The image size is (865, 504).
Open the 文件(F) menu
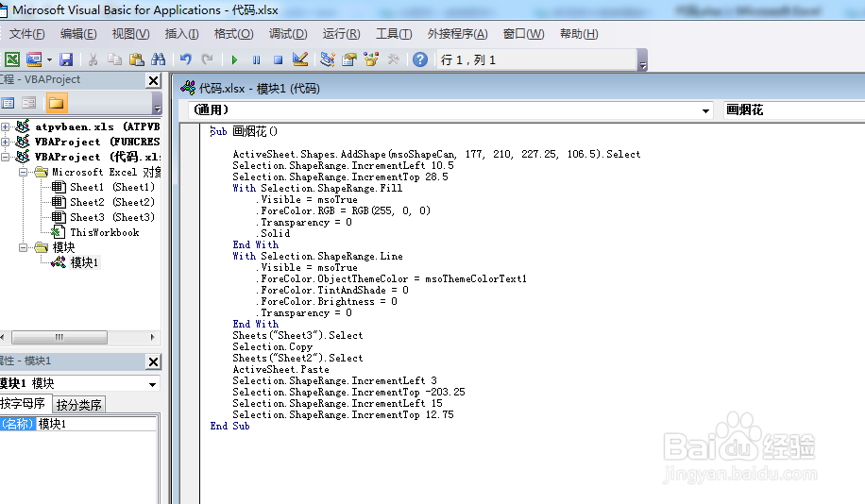click(26, 34)
